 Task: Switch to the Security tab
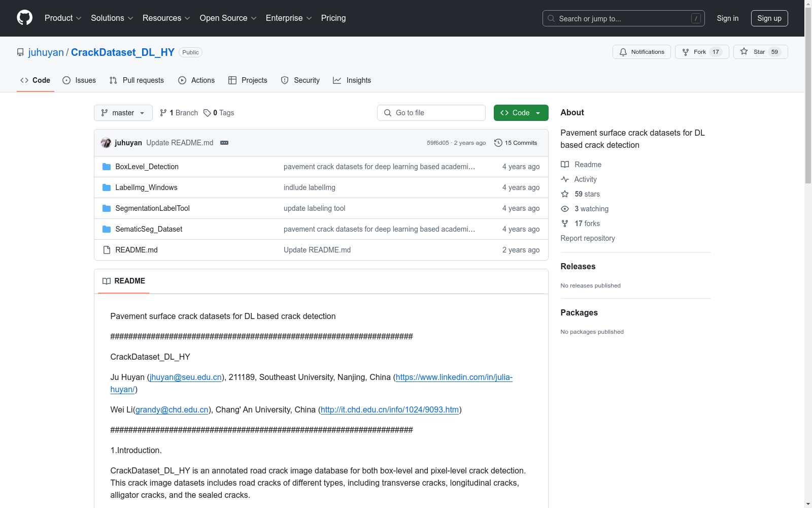(300, 80)
